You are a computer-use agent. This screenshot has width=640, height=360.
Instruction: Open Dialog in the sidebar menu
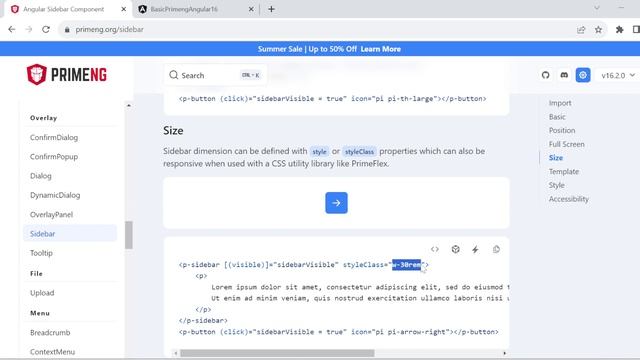point(41,176)
